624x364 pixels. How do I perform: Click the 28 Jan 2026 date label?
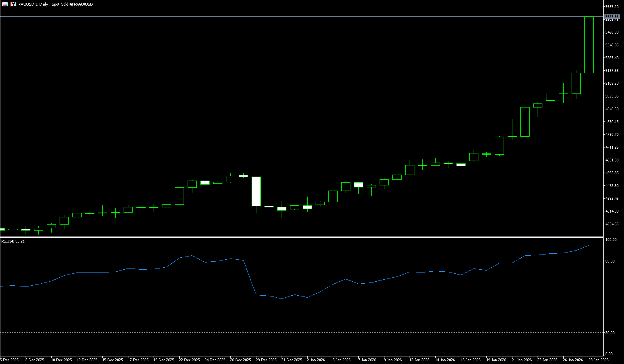pyautogui.click(x=598, y=360)
